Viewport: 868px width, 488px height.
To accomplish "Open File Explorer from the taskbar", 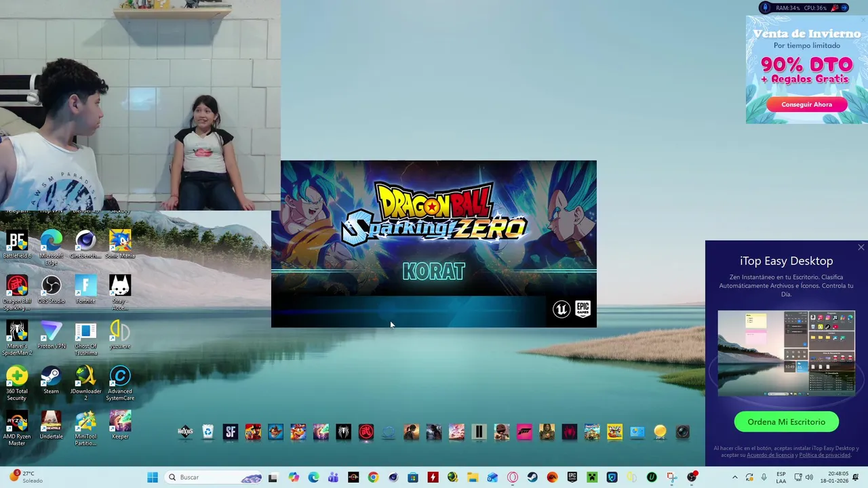I will click(473, 477).
